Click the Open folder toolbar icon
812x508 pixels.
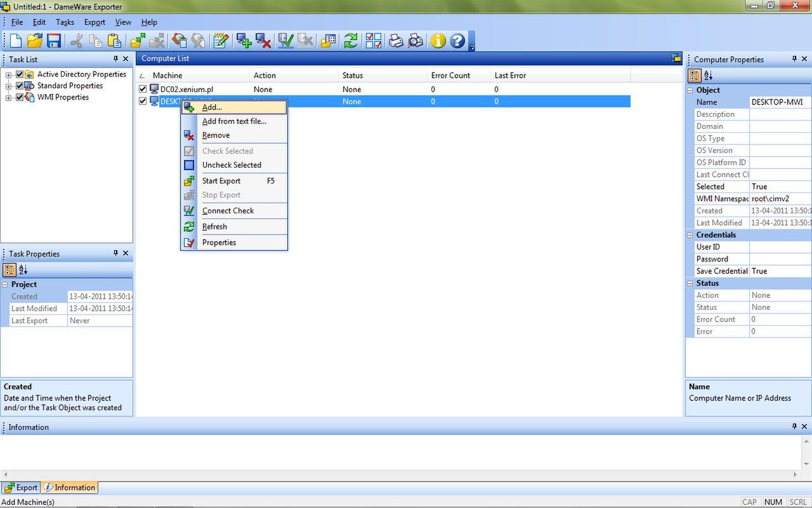tap(34, 41)
